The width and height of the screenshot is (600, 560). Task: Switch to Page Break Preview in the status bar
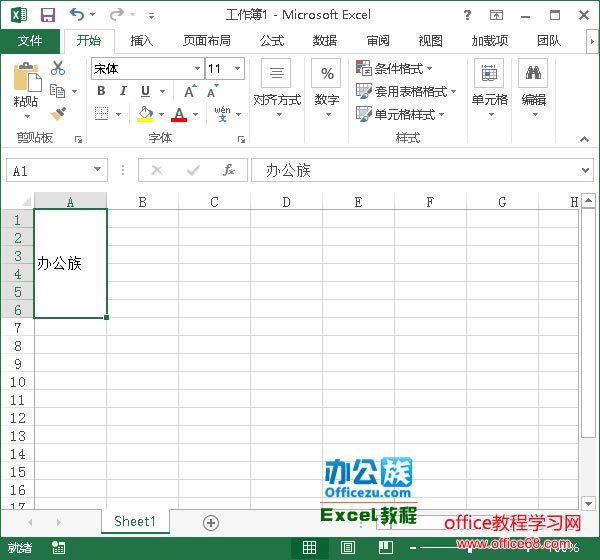(386, 547)
